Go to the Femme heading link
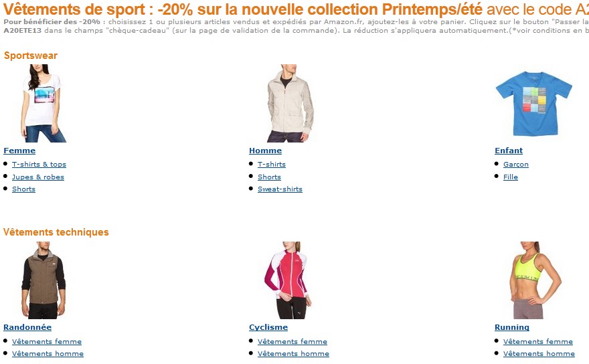Viewport: 589px width, 364px height. [19, 151]
